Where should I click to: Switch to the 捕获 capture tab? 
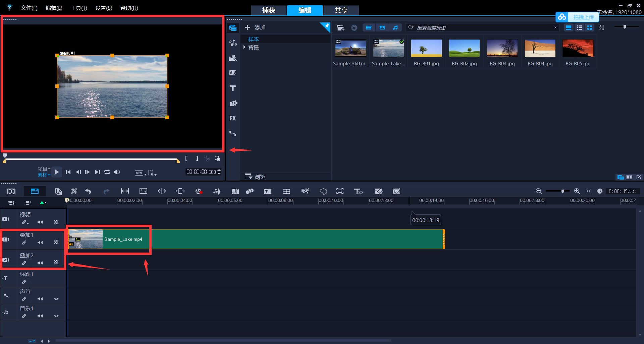pyautogui.click(x=269, y=10)
